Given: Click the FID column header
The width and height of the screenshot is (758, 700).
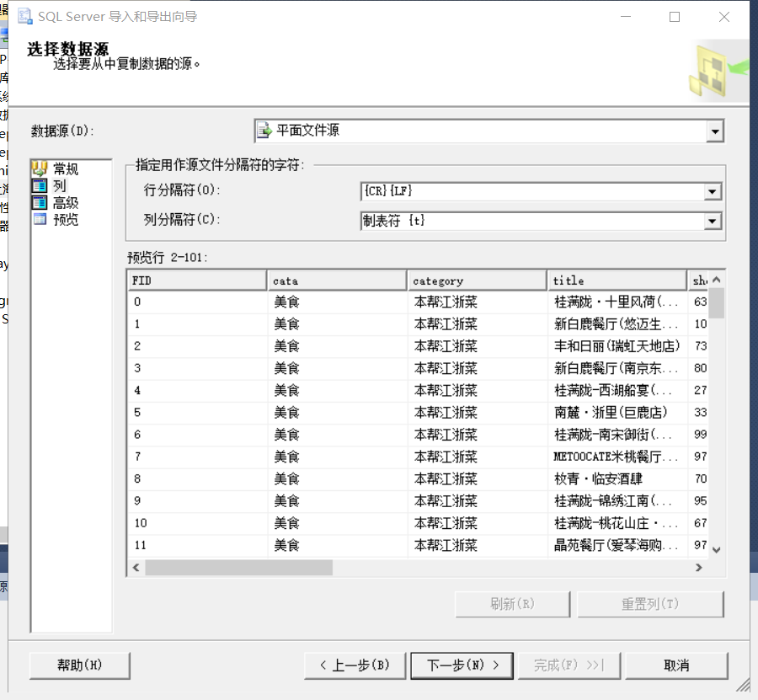Looking at the screenshot, I should (197, 281).
